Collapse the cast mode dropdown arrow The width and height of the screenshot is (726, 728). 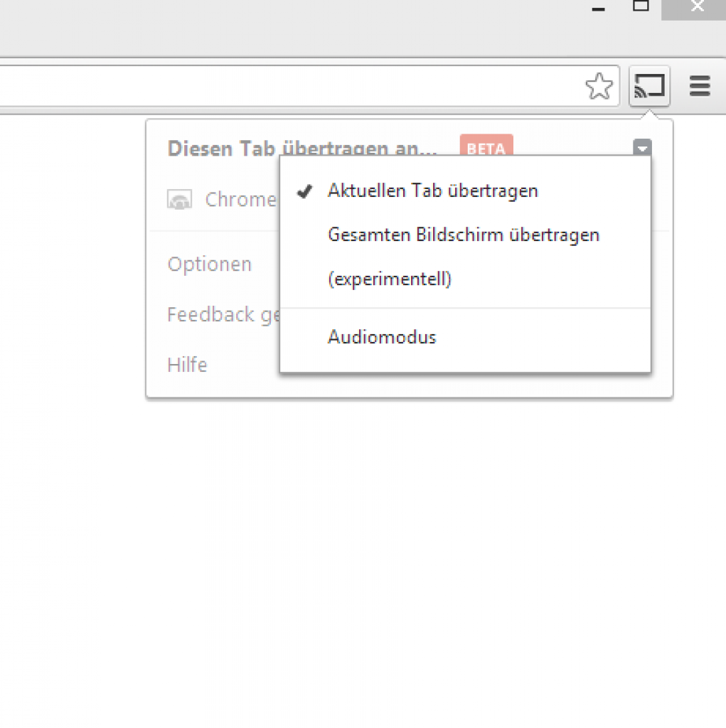(642, 148)
